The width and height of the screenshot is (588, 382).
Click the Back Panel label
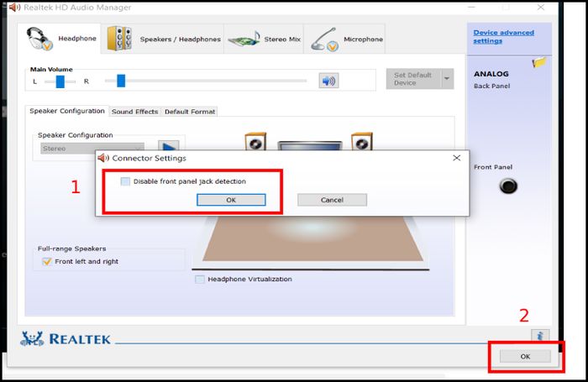point(491,86)
